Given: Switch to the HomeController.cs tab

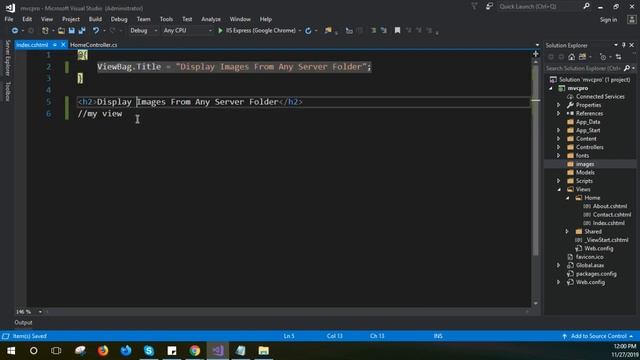Looking at the screenshot, I should (93, 45).
